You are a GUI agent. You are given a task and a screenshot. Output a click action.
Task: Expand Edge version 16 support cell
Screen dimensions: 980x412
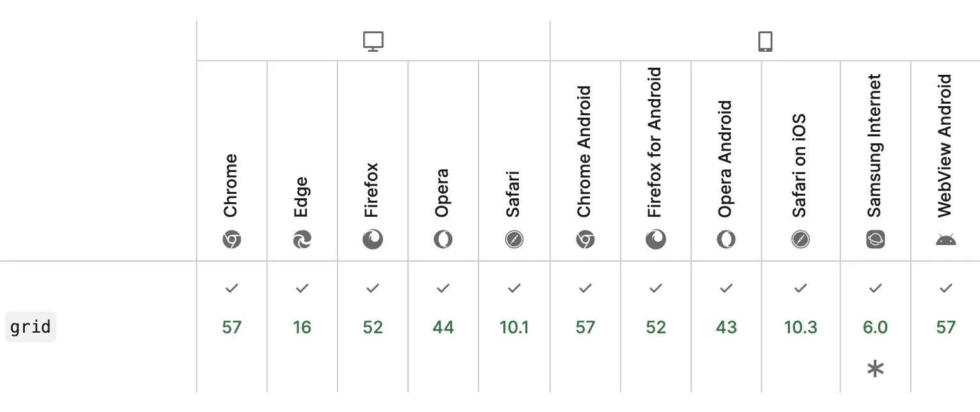302,327
